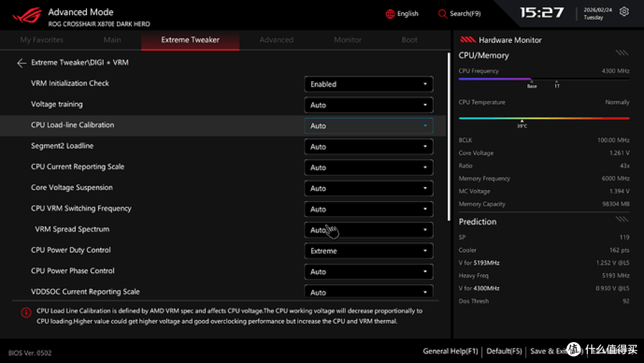Select CPU Power Duty Control label

[x=70, y=250]
